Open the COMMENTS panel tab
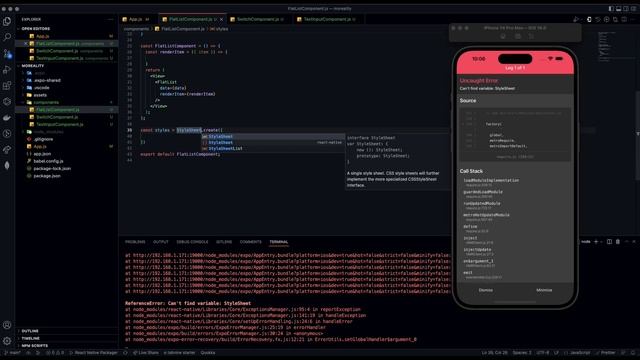The width and height of the screenshot is (640, 360). pos(251,242)
